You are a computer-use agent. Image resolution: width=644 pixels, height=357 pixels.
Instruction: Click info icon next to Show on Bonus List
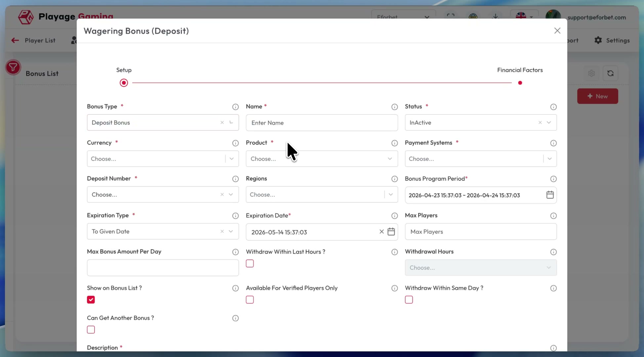point(235,288)
